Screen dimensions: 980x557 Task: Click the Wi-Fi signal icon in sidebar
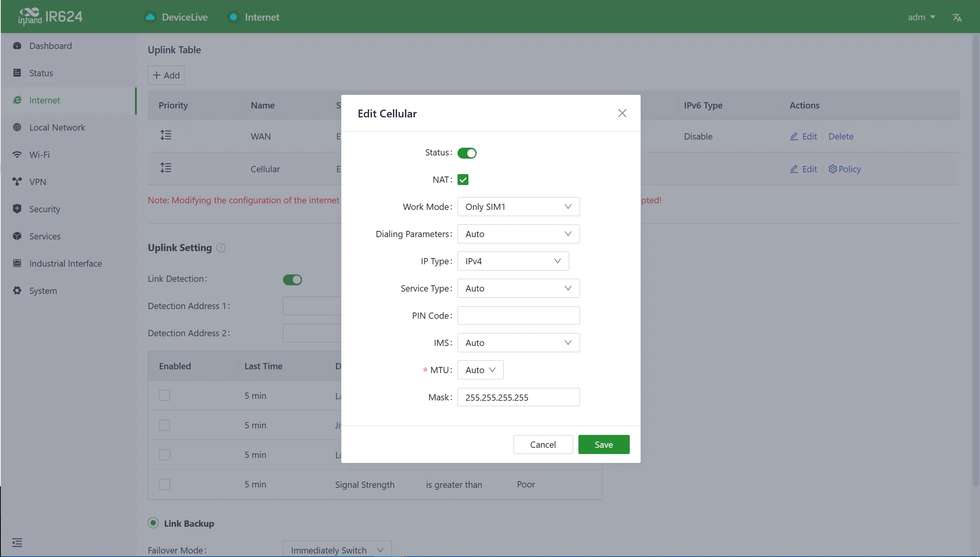pos(17,154)
